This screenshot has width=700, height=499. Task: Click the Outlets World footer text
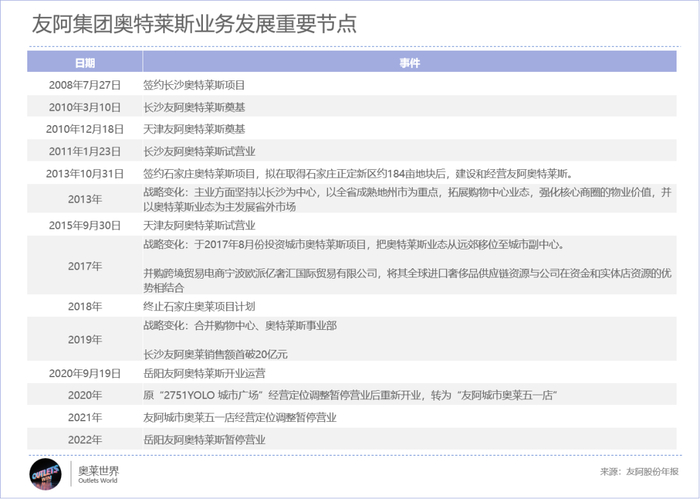(98, 481)
